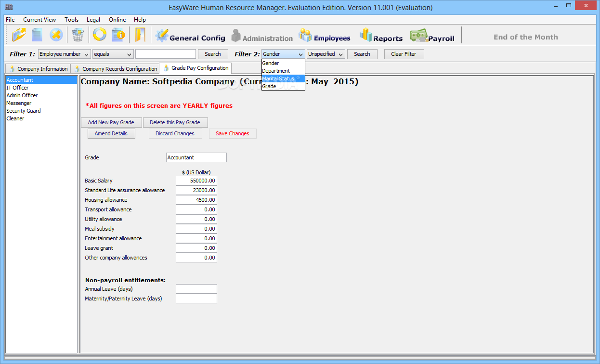Choose Marital Status in the dropdown list

[283, 78]
